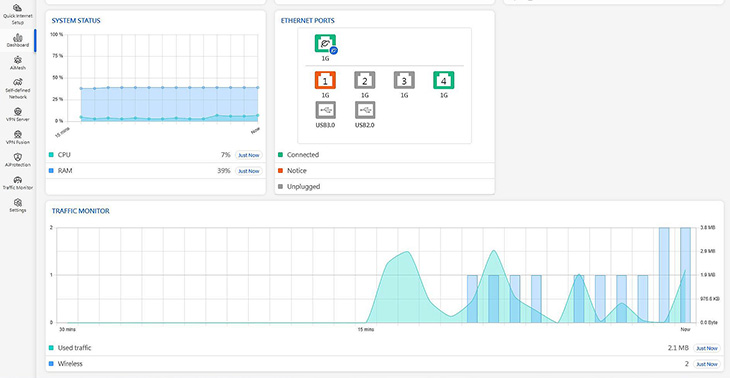The image size is (730, 378).
Task: Click the Unplugged gray legend swatch
Action: pos(280,187)
